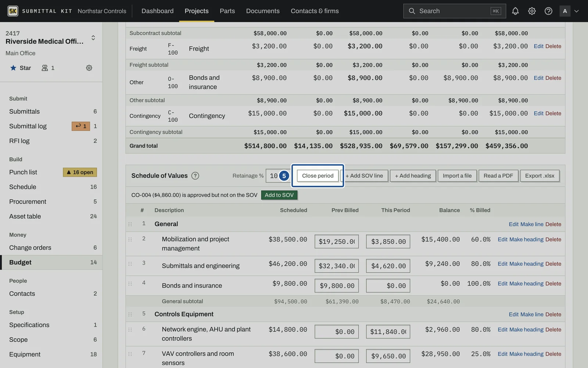588x368 pixels.
Task: Open Contacts & firms tab
Action: tap(315, 11)
